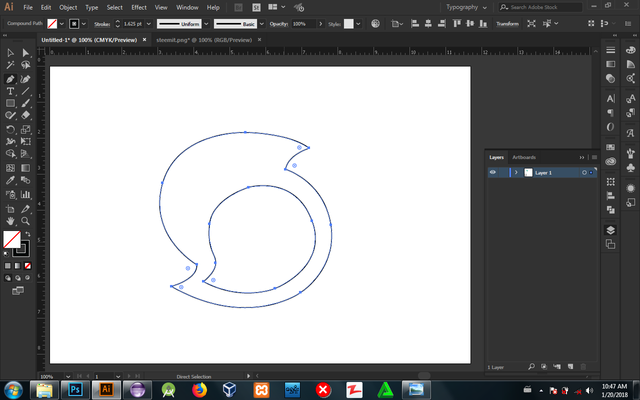The image size is (640, 400).
Task: Select the Type tool
Action: coord(10,91)
